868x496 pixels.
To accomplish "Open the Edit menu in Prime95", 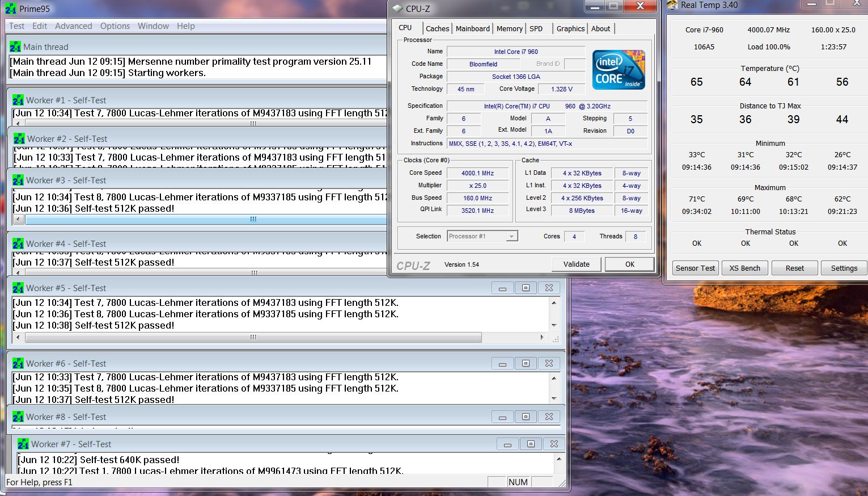I will [x=40, y=26].
